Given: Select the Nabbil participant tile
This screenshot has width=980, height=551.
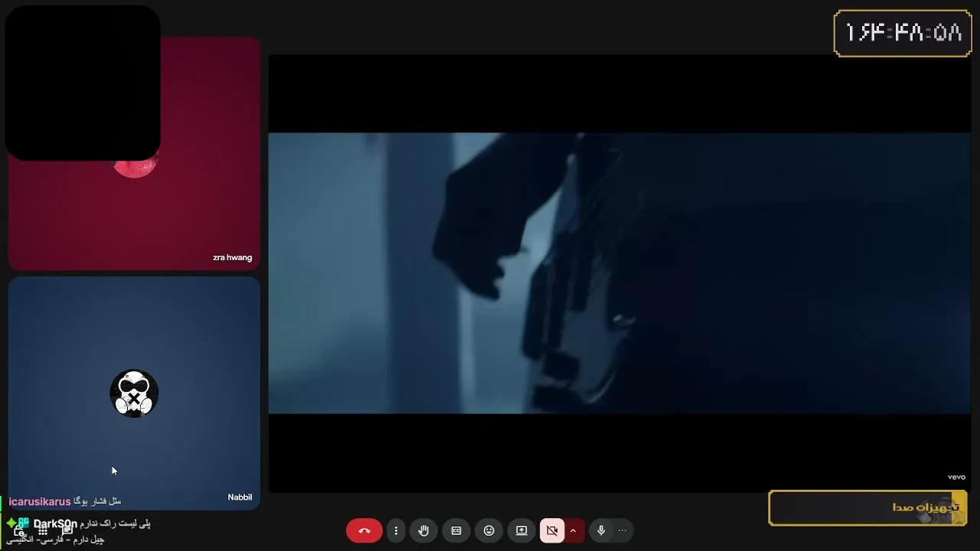Looking at the screenshot, I should 134,393.
